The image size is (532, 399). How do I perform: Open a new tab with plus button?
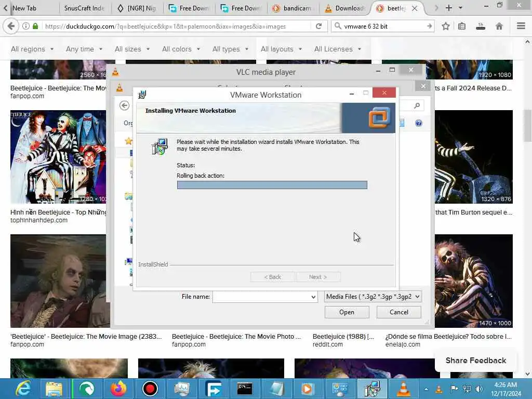pos(448,8)
